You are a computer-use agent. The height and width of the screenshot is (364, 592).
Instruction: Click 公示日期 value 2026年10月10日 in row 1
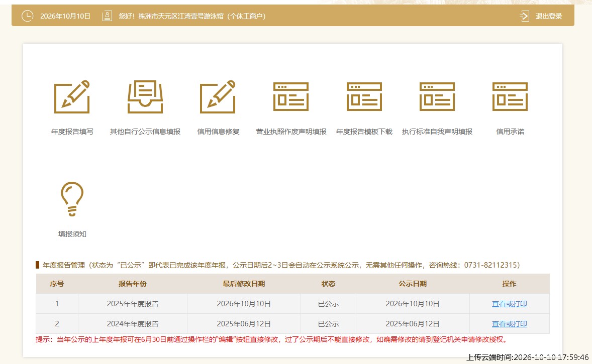click(413, 304)
